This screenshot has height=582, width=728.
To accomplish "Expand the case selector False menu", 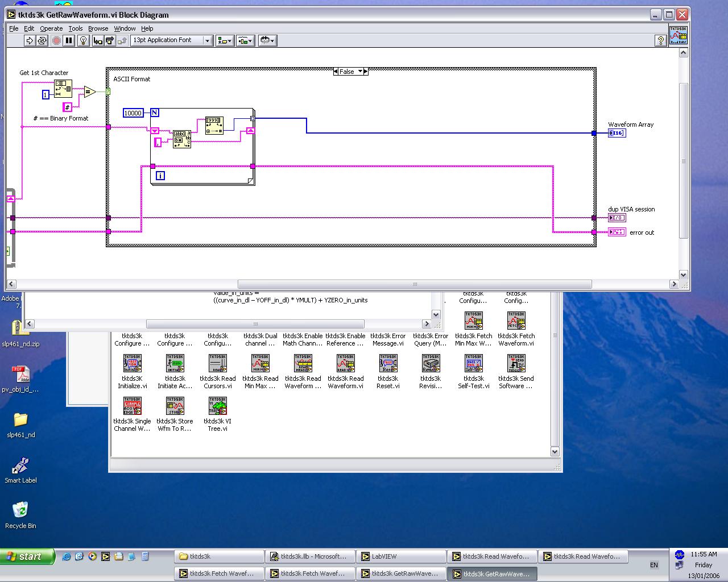I will (x=360, y=72).
